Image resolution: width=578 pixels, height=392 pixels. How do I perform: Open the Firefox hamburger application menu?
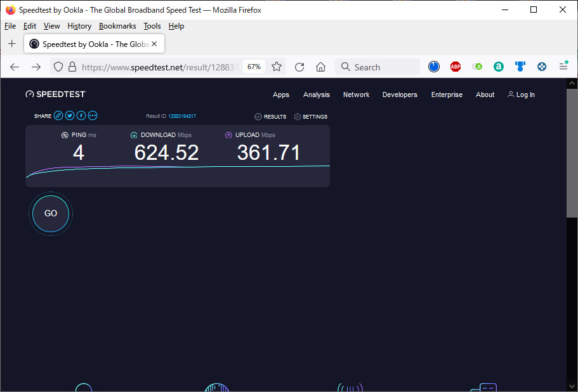[x=563, y=67]
